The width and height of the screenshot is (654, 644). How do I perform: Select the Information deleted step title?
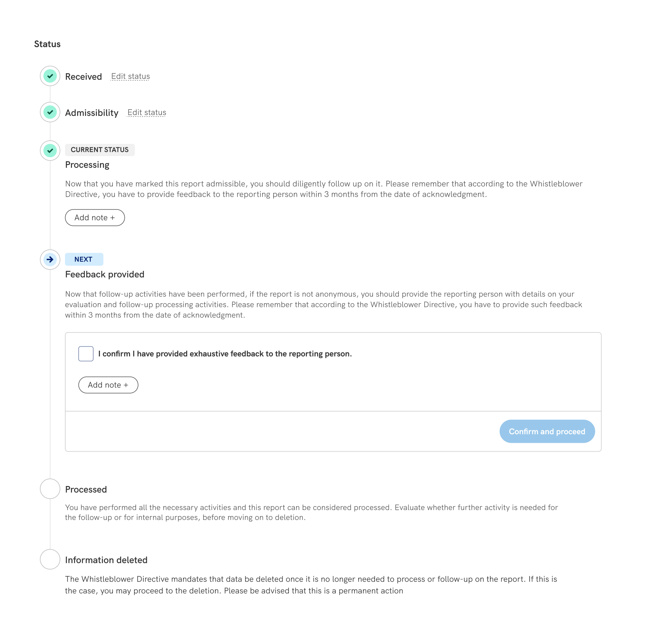tap(106, 560)
